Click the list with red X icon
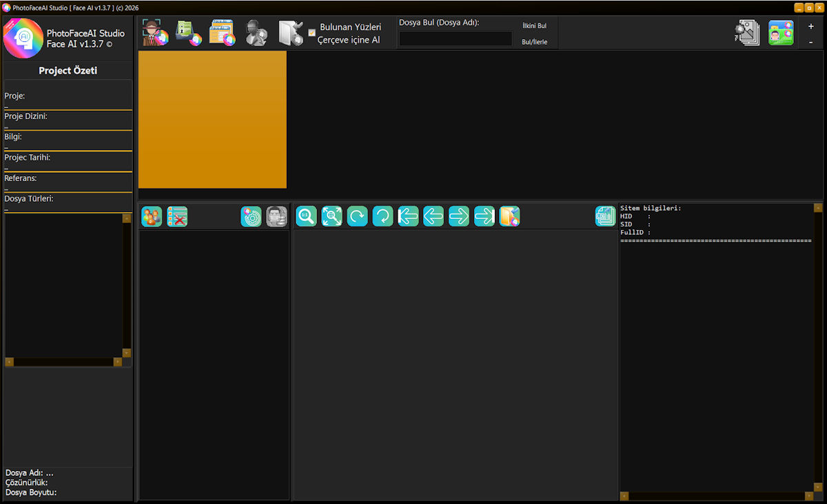 point(177,216)
